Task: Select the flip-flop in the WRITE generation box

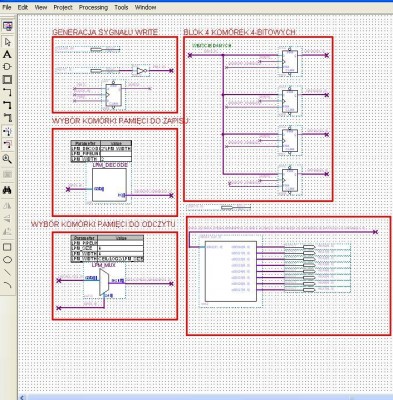Action: pos(113,95)
